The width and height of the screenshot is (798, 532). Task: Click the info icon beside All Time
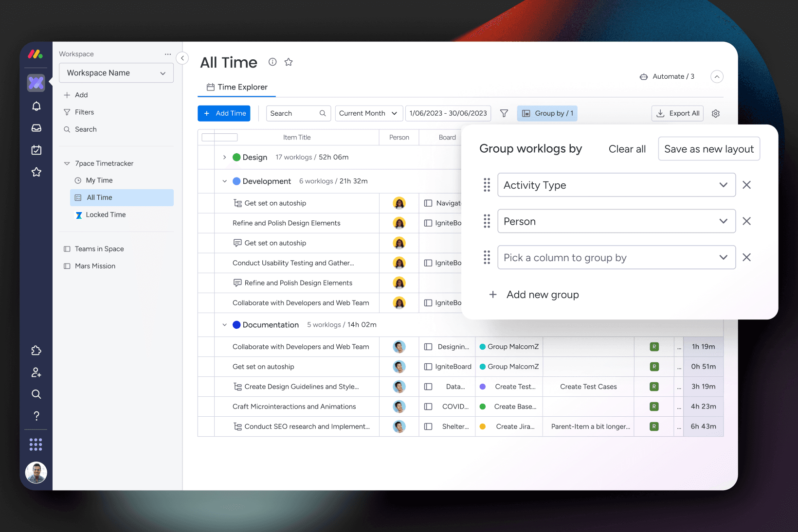pyautogui.click(x=272, y=62)
